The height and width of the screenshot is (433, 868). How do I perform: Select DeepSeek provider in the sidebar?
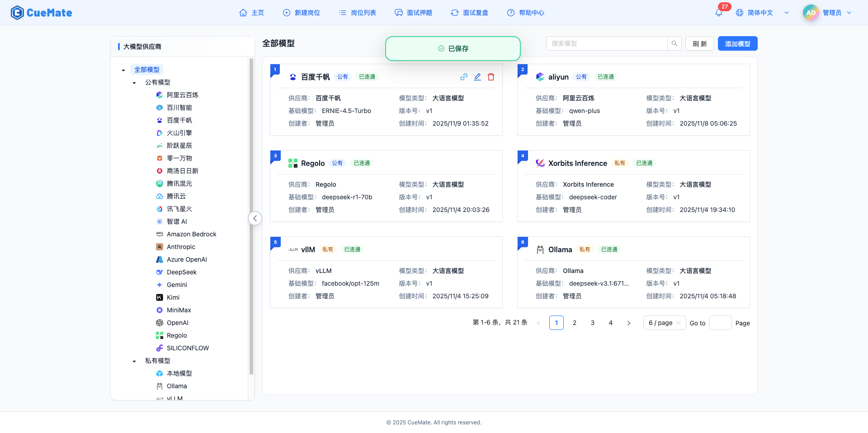click(181, 272)
